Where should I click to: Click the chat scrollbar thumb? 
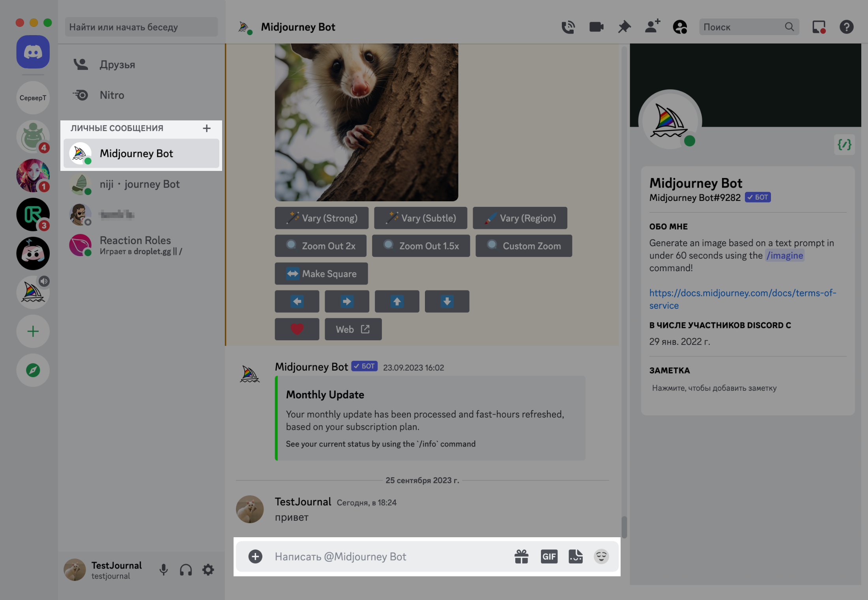click(x=624, y=527)
